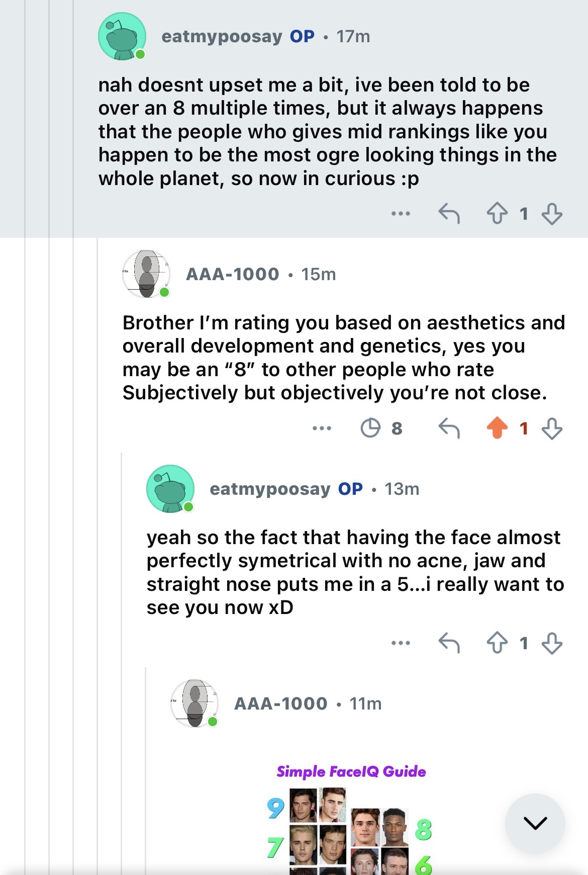Open more options on AAA-1000's 15m comment
This screenshot has height=875, width=588.
pyautogui.click(x=322, y=428)
